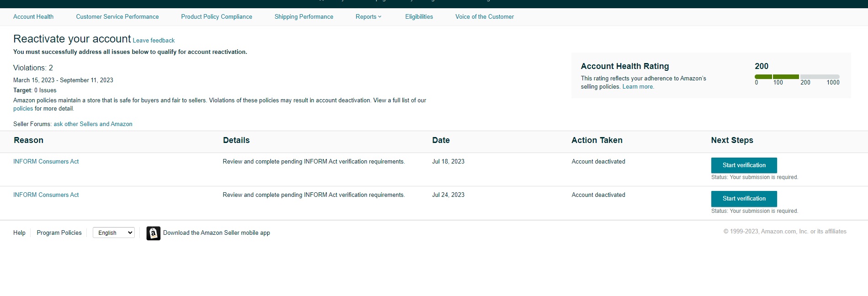Click the Reactivate your account heading
868x296 pixels.
pos(72,39)
